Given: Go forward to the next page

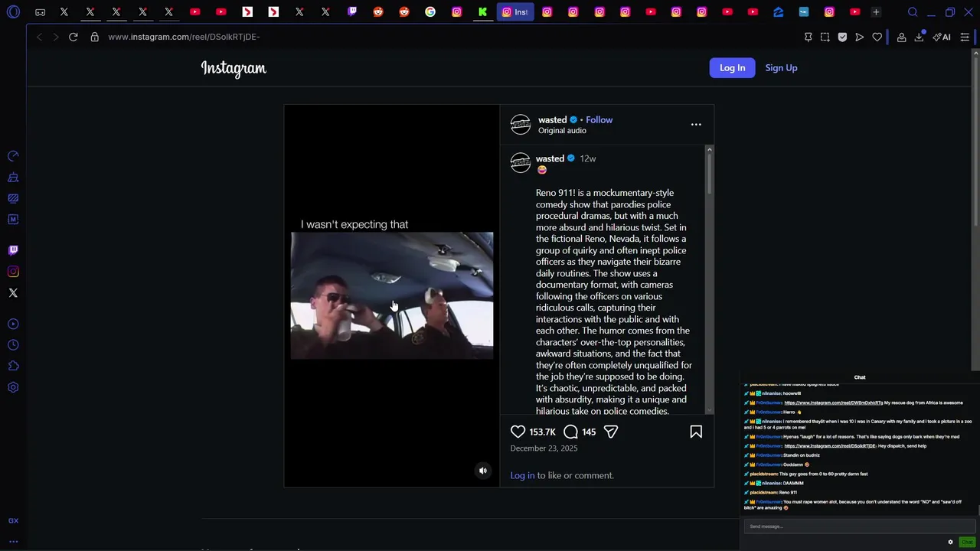Looking at the screenshot, I should 55,37.
